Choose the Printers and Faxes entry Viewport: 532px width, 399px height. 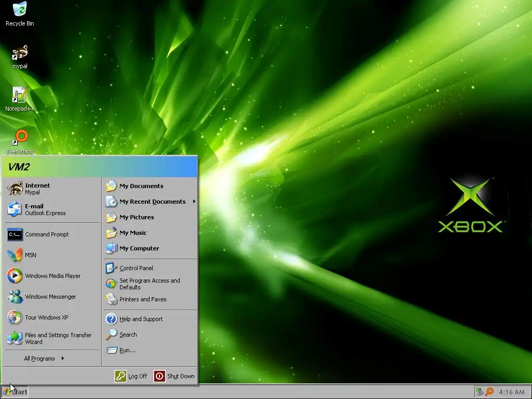coord(151,299)
